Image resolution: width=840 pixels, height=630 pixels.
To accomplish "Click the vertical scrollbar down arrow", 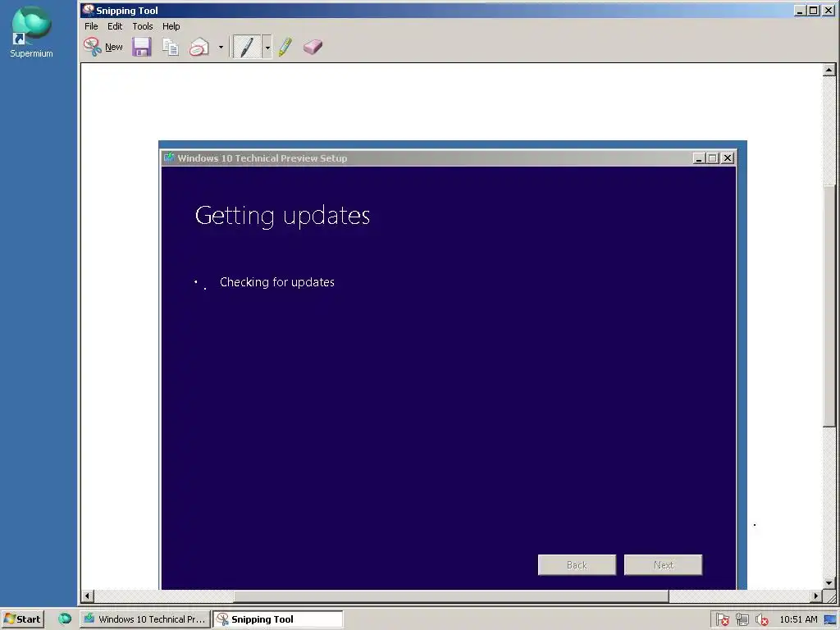I will click(829, 583).
